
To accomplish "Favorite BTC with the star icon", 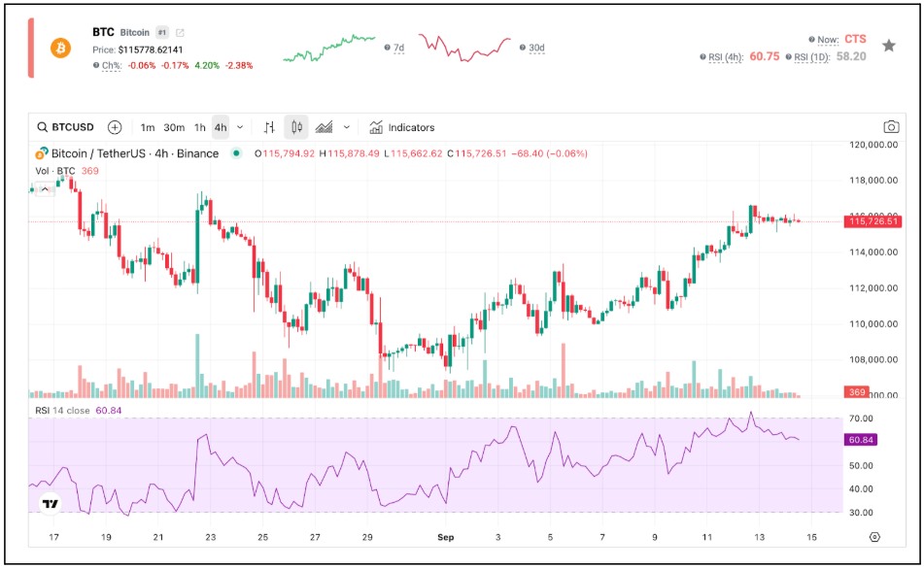I will click(889, 46).
